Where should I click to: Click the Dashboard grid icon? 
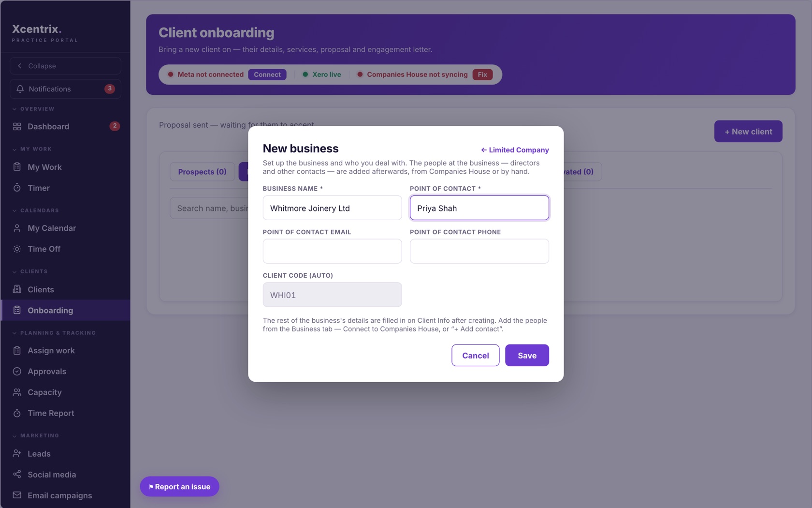pos(17,126)
